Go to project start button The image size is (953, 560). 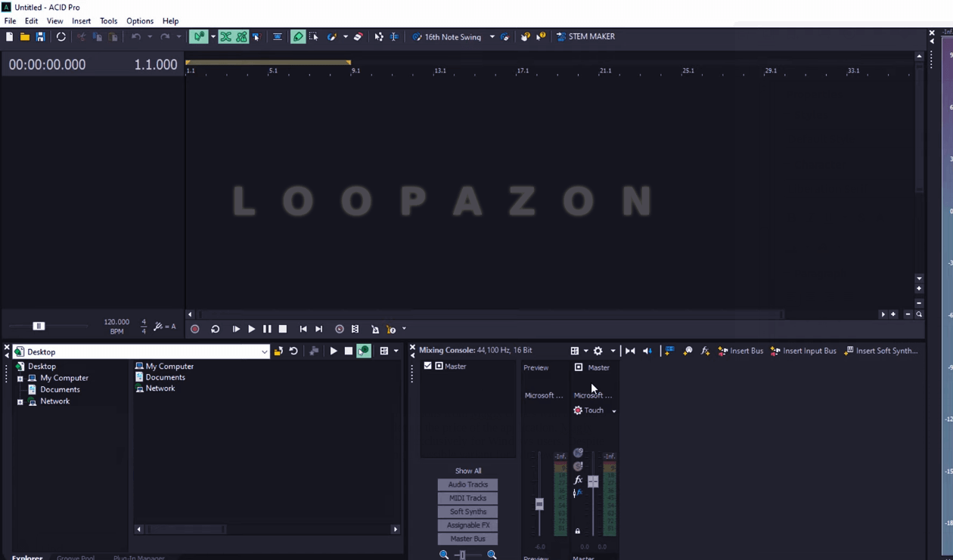(x=303, y=330)
